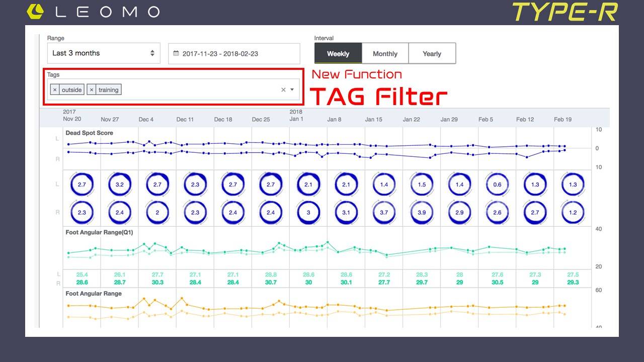
Task: Click the Q1 left value 26.1
Action: point(120,275)
